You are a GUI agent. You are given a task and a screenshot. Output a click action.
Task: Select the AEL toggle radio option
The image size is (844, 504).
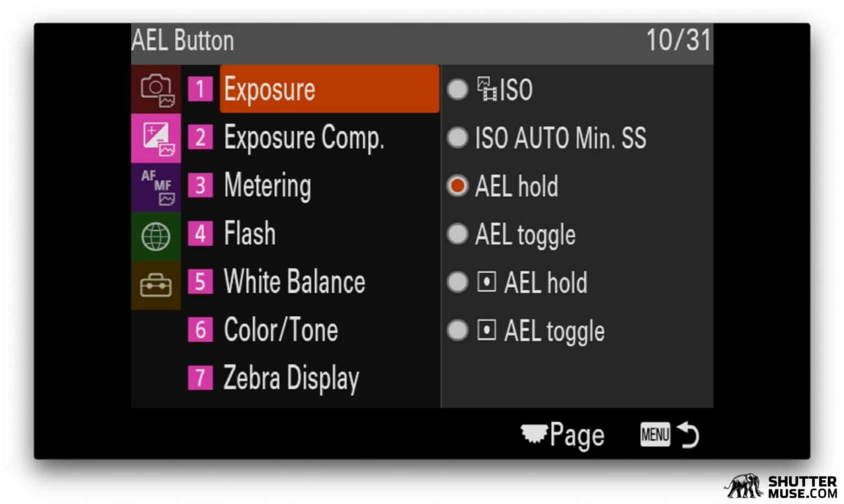(457, 234)
